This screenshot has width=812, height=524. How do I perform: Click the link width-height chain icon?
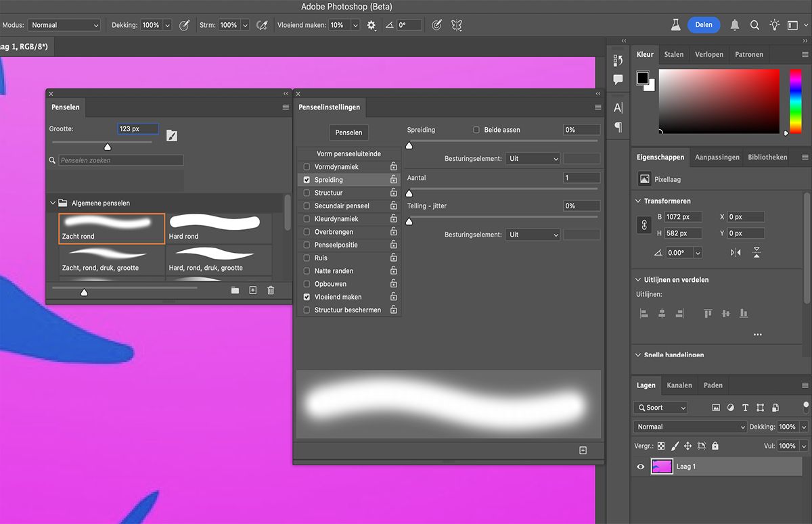point(644,225)
